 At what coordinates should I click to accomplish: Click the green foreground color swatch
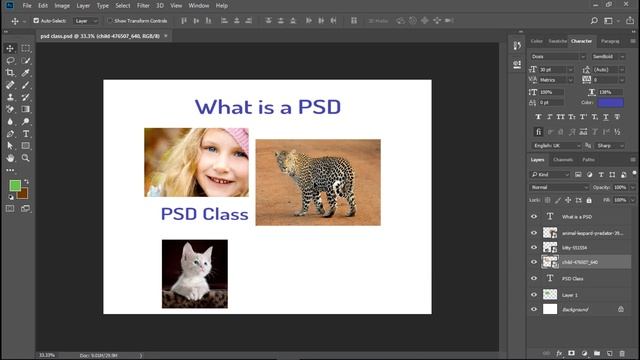[x=15, y=186]
